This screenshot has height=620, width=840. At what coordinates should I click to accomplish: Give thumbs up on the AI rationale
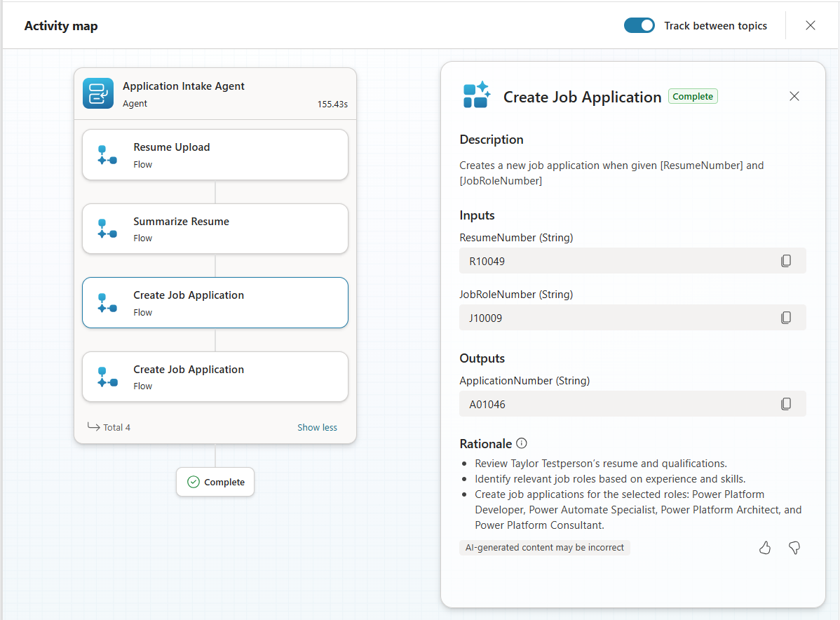click(x=765, y=548)
